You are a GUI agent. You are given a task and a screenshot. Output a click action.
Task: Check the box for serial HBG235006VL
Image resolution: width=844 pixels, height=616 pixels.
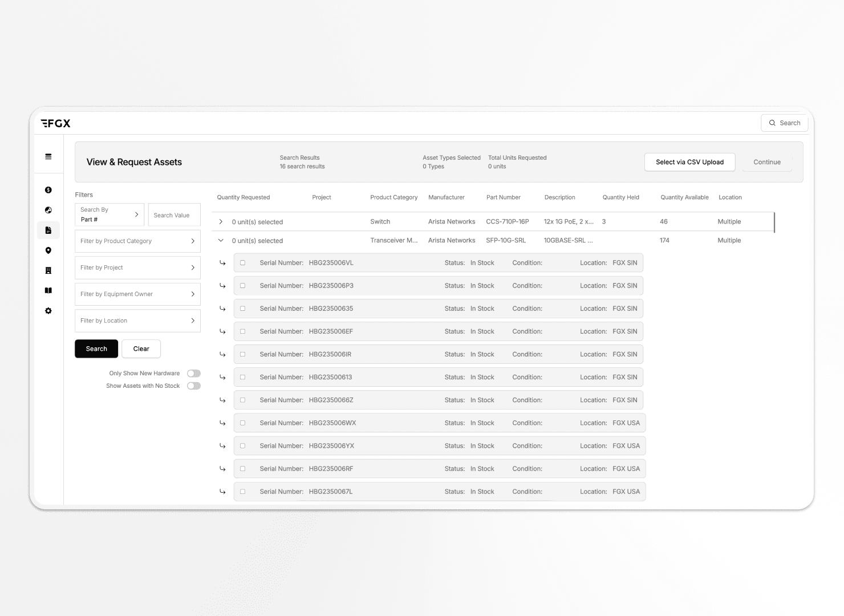click(242, 263)
